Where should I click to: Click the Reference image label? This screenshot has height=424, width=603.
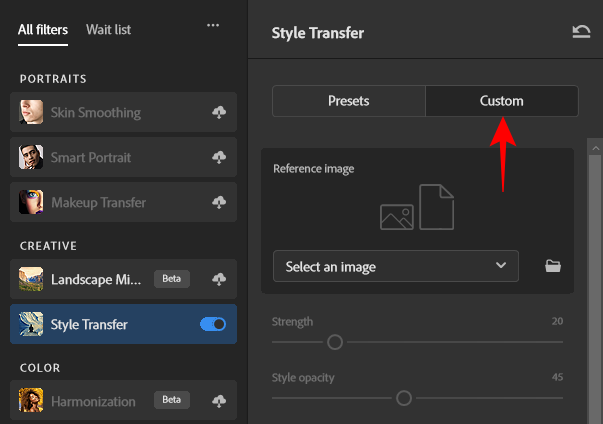tap(313, 169)
